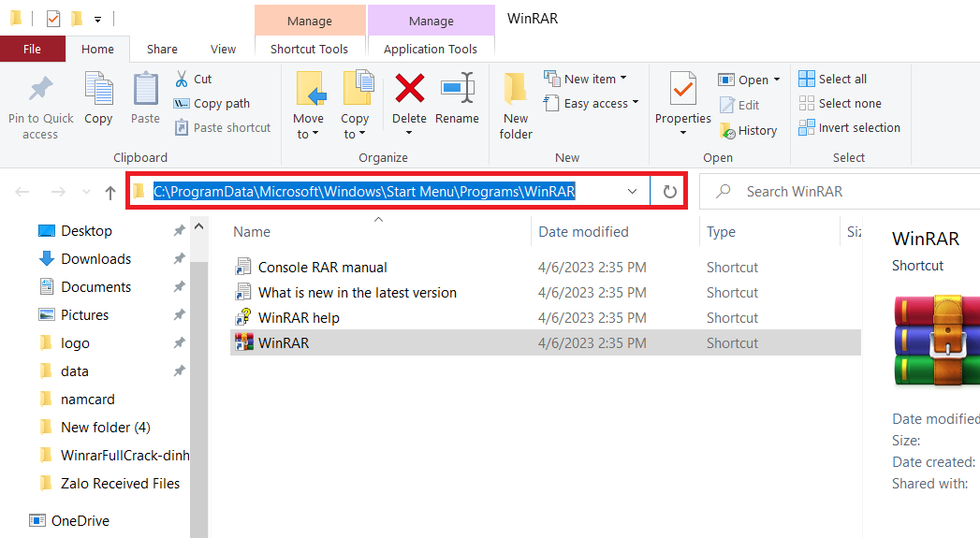Screen dimensions: 980x538
Task: Sort by the Name column header
Action: (x=252, y=232)
